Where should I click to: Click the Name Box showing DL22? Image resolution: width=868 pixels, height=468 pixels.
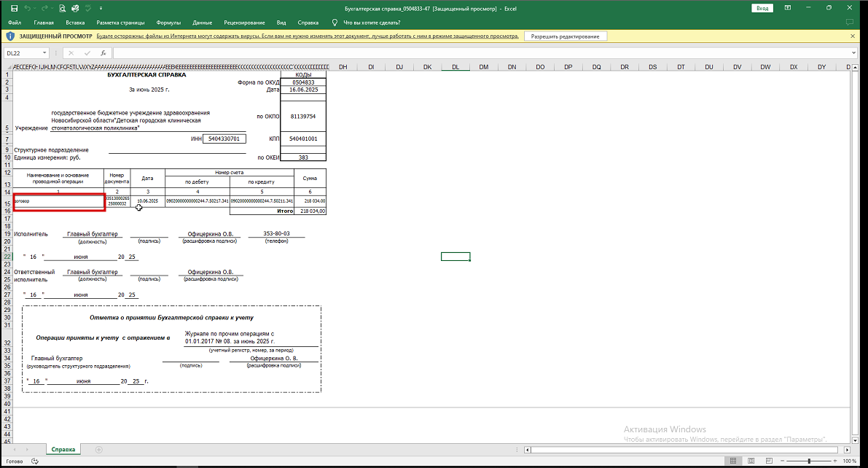[23, 53]
